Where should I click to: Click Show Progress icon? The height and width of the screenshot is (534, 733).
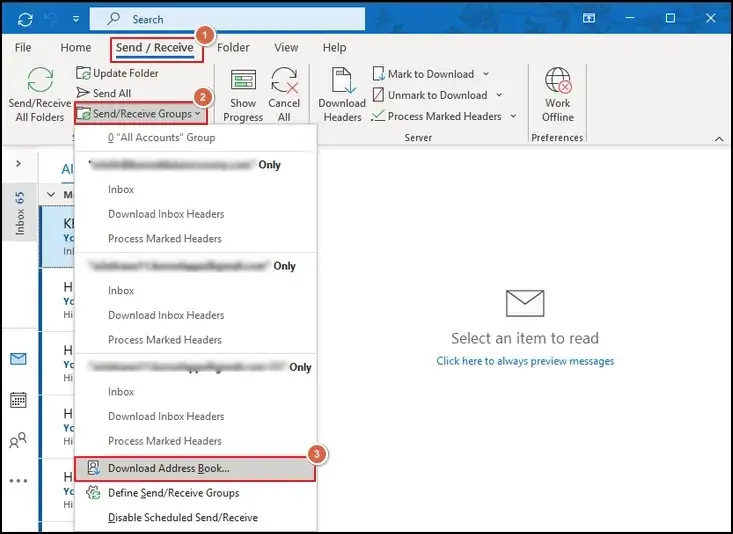243,80
